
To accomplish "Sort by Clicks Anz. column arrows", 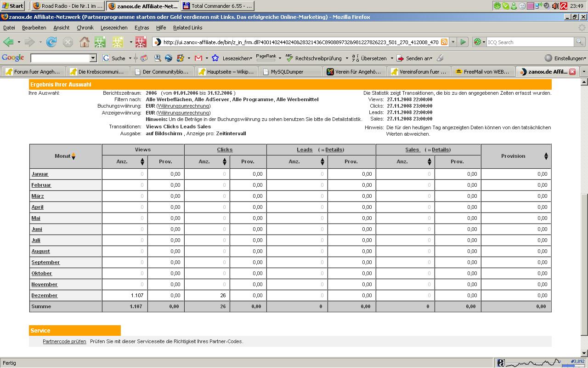I will coord(224,162).
